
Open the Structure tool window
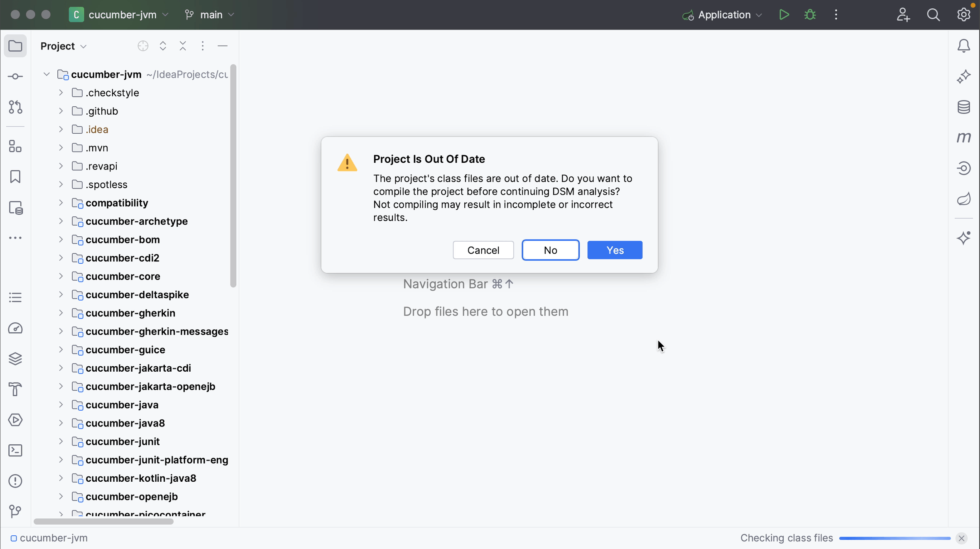[x=15, y=146]
